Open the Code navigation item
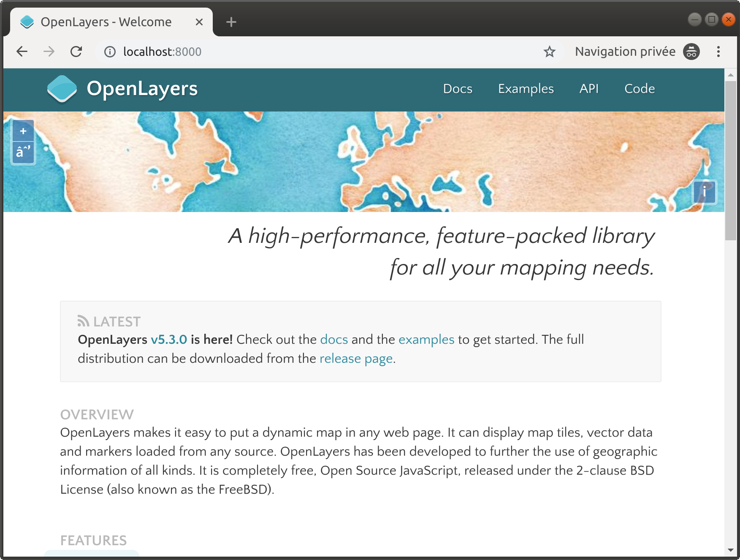Viewport: 740px width, 560px height. pos(640,89)
